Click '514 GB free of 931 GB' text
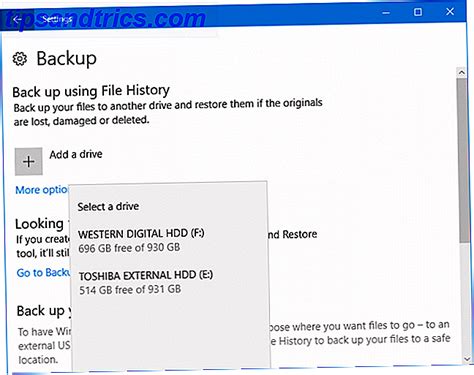 click(x=130, y=289)
